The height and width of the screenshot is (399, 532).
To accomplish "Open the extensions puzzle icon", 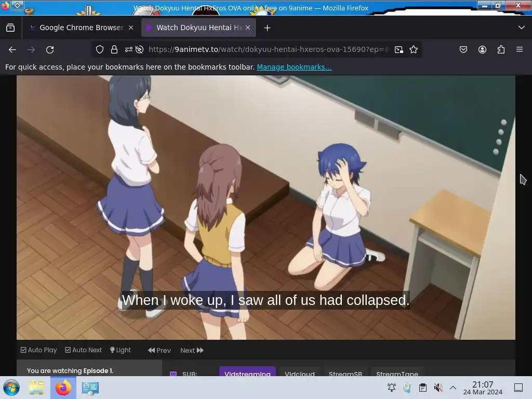I will 501,49.
